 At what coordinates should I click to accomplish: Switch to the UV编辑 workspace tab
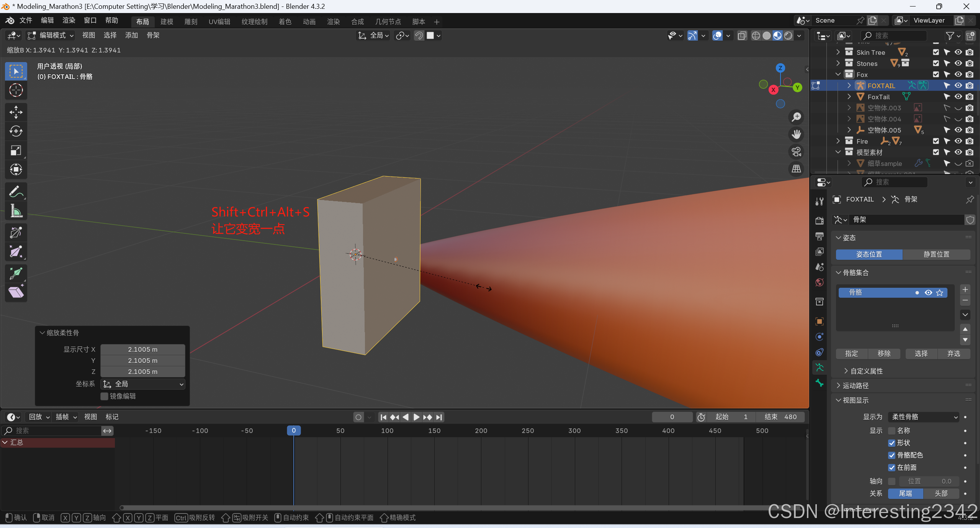point(219,22)
